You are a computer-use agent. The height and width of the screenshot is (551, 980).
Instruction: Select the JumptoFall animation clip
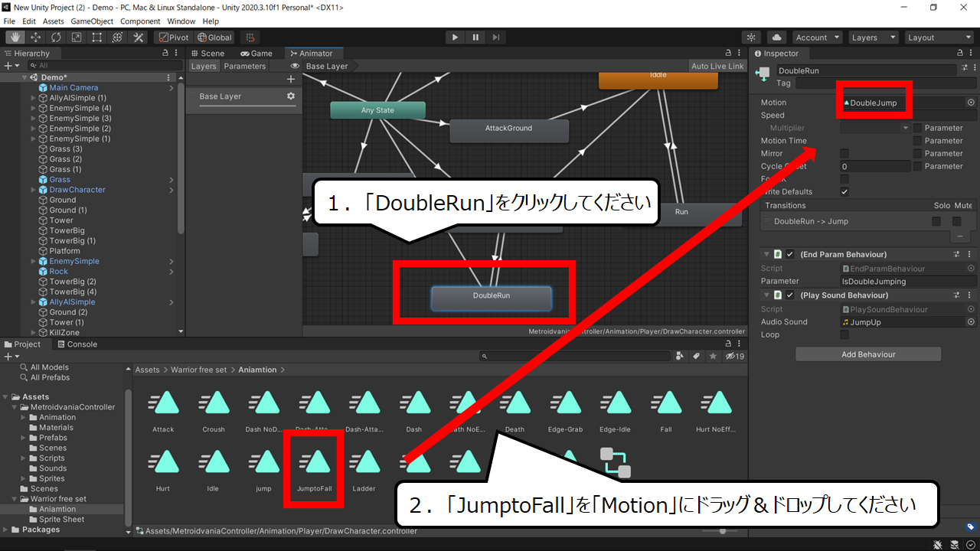pos(314,471)
